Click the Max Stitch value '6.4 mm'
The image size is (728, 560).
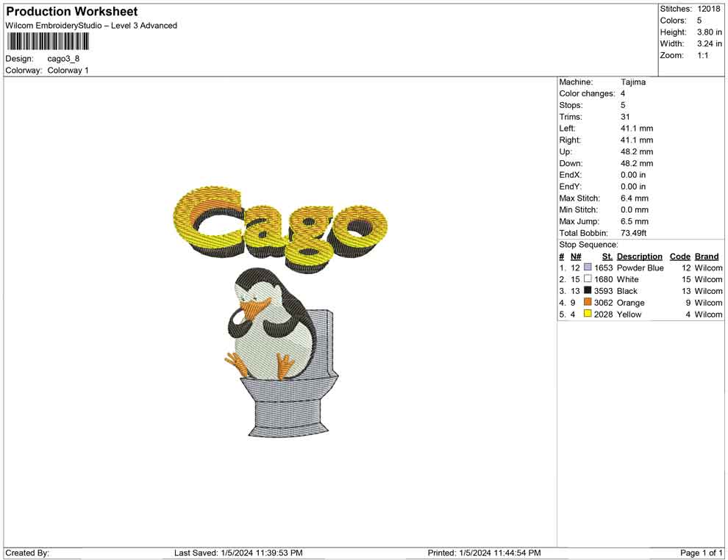(x=634, y=198)
